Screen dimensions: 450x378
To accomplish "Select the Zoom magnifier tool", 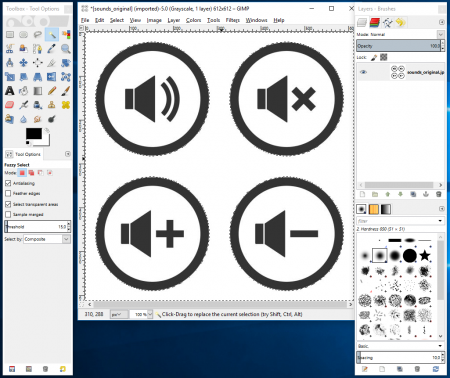I will [x=66, y=49].
